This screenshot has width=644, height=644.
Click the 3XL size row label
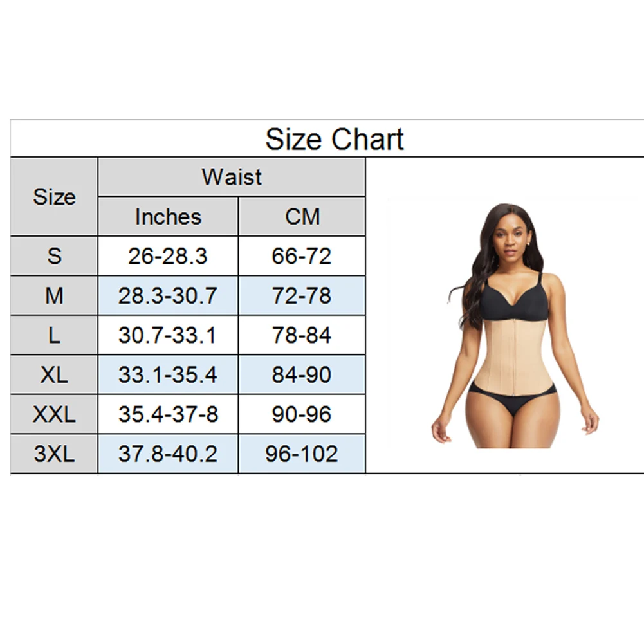54,454
